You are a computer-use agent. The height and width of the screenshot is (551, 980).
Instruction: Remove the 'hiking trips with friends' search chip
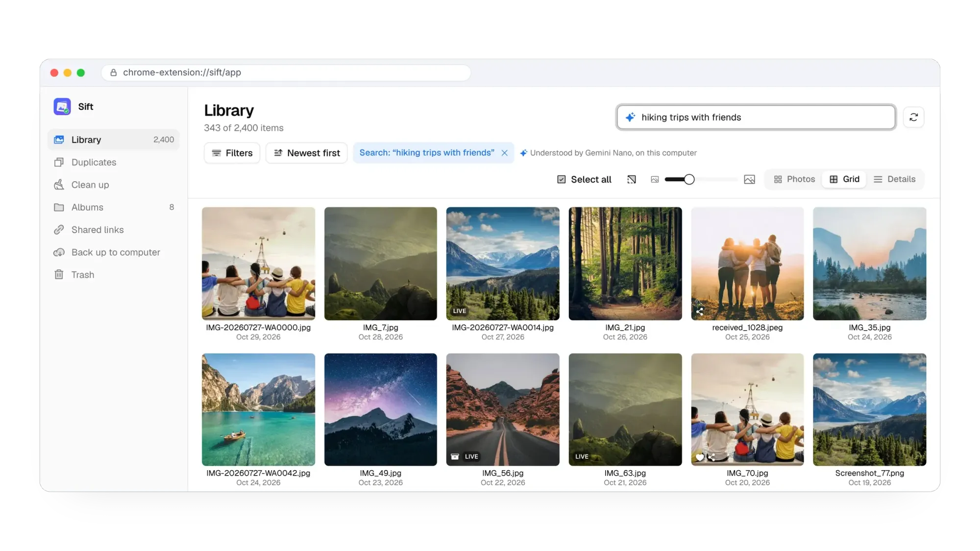click(504, 153)
